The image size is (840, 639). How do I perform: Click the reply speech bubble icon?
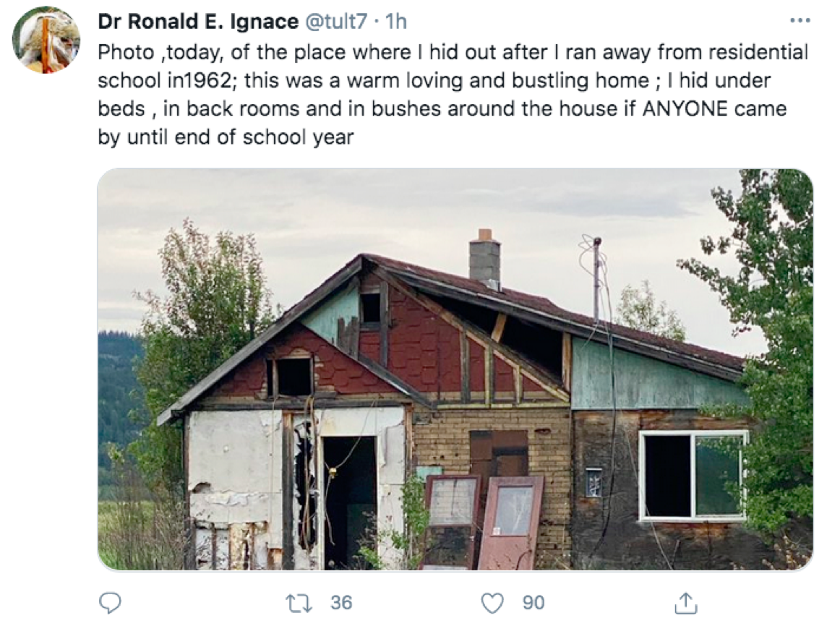110,603
